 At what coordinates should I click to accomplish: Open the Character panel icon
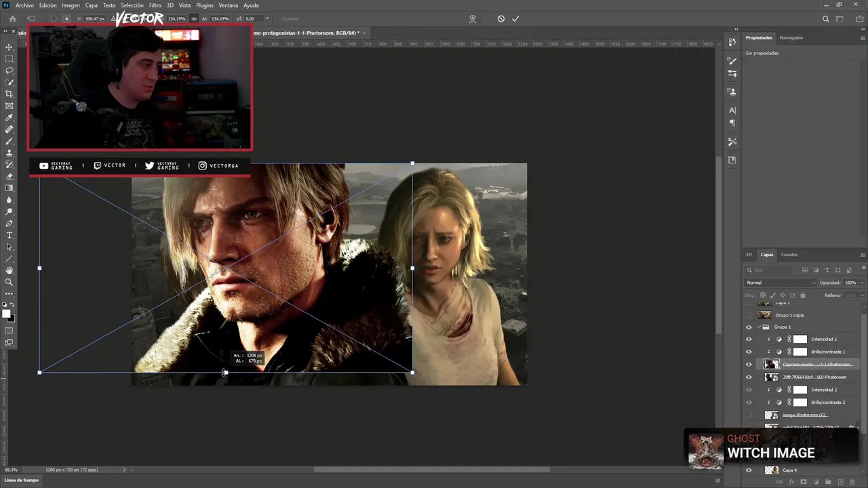732,110
